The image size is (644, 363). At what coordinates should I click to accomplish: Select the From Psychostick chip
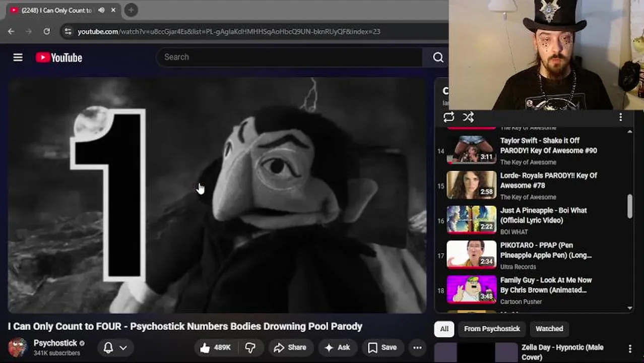click(492, 329)
